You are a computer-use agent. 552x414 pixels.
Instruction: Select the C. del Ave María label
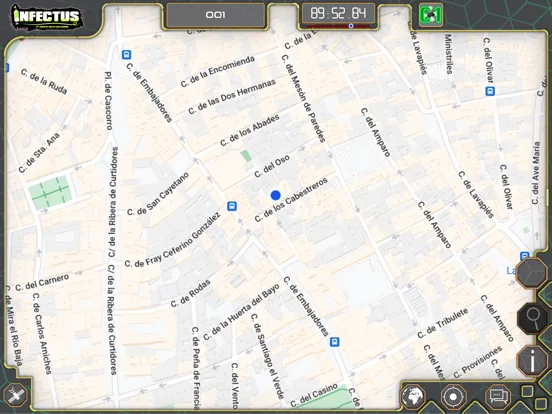[536, 173]
